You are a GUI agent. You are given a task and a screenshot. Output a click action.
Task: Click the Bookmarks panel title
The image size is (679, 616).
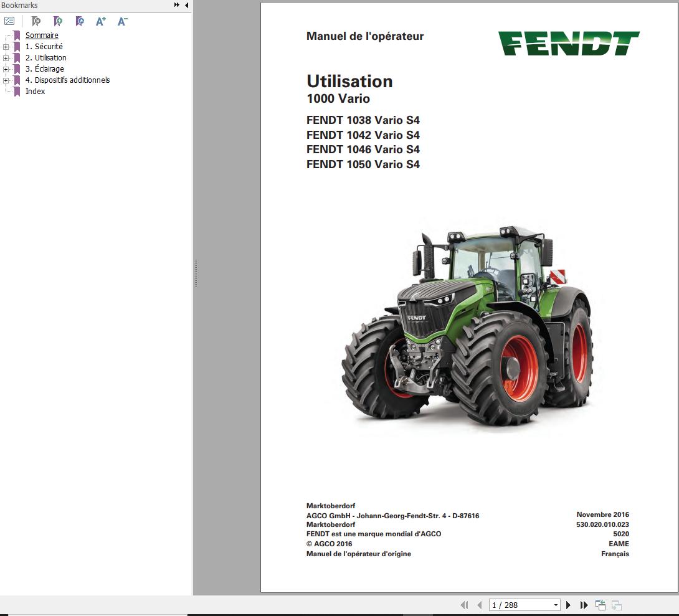point(19,5)
